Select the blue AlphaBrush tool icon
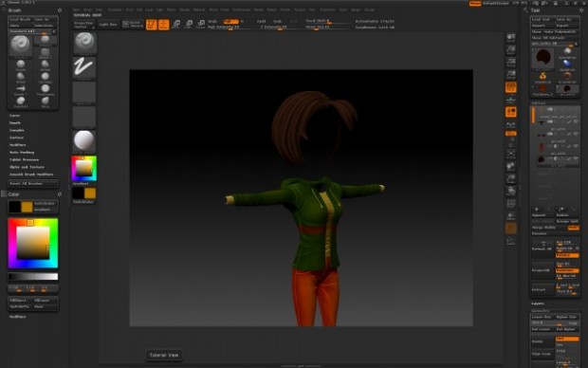Image resolution: width=588 pixels, height=368 pixels. pos(566,64)
